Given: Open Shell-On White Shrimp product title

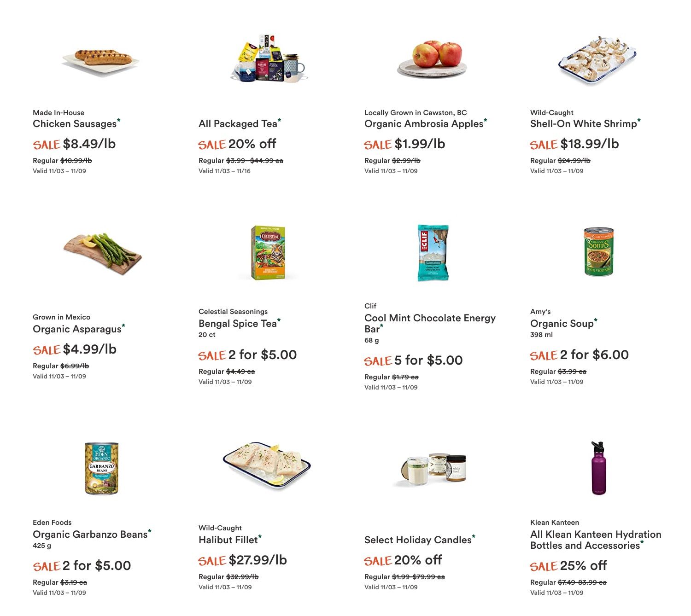Looking at the screenshot, I should 583,124.
